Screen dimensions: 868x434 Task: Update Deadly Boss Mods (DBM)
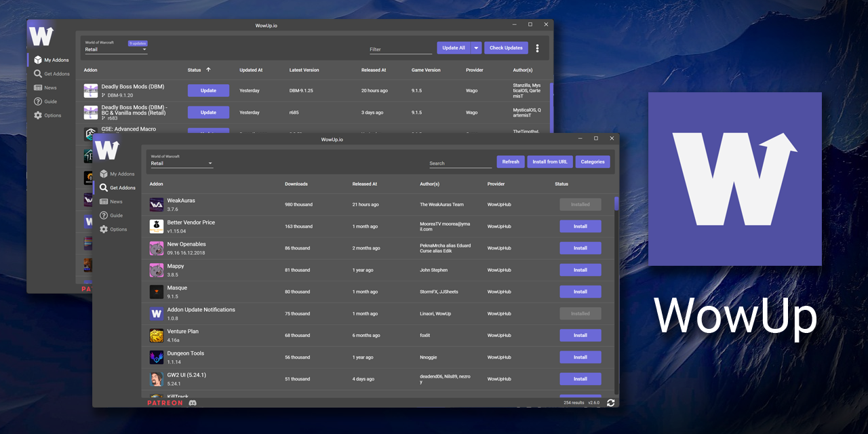pyautogui.click(x=208, y=91)
